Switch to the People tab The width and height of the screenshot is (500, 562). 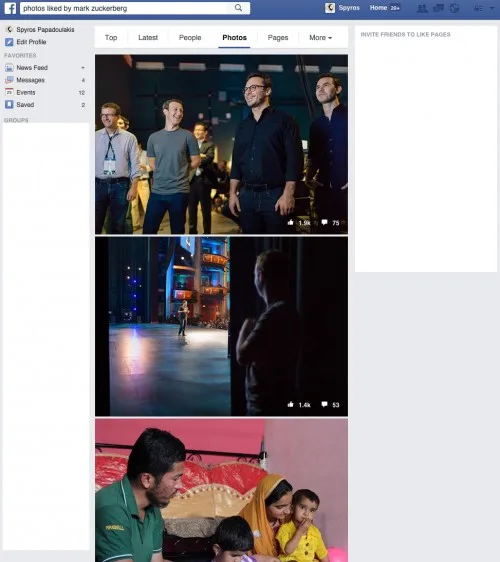190,37
